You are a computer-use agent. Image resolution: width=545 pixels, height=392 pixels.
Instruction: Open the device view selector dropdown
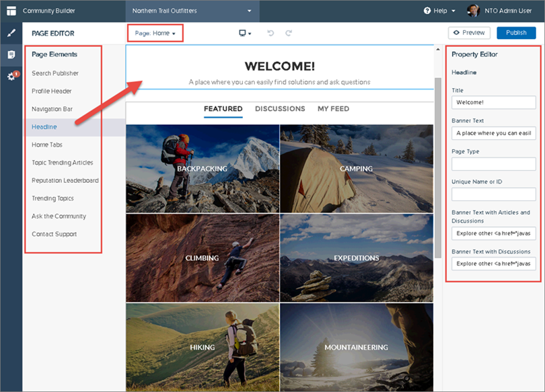[x=245, y=33]
